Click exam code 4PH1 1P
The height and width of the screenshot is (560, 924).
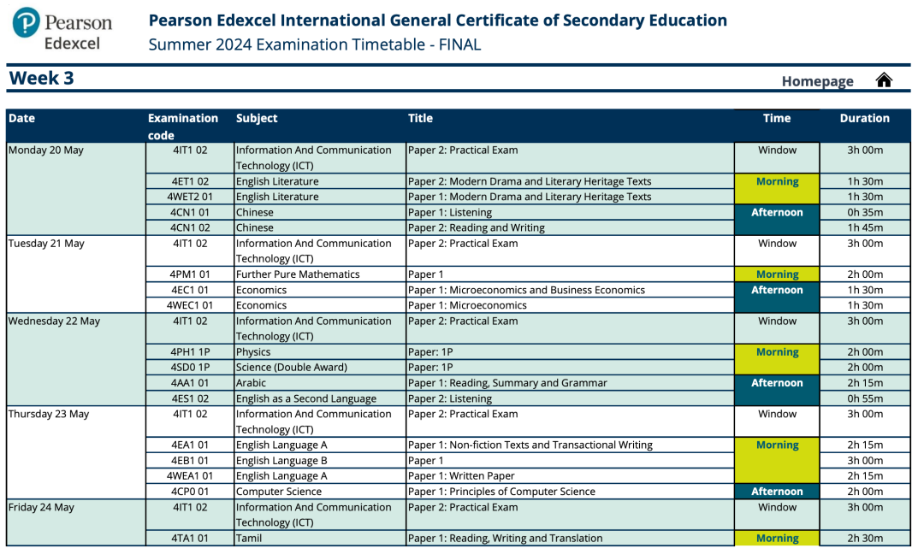click(x=190, y=352)
